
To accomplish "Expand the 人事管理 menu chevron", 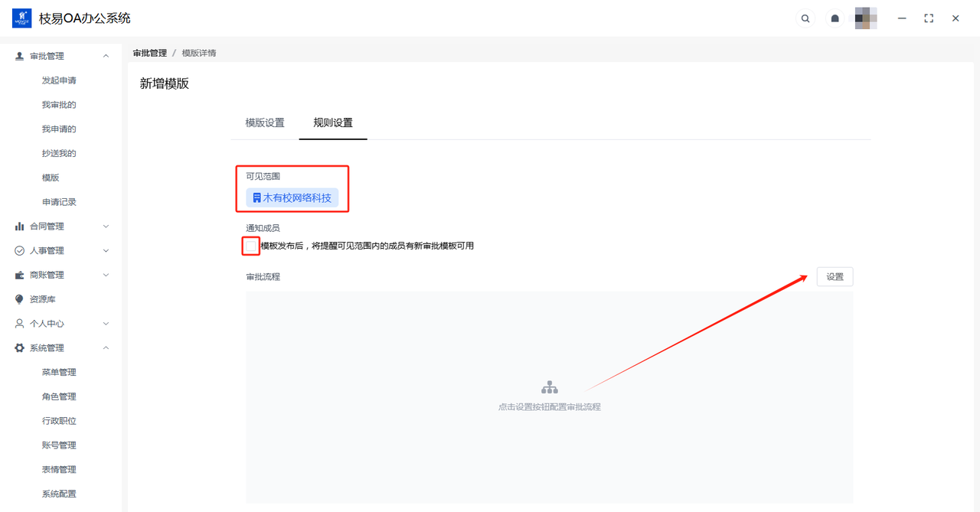I will (x=106, y=251).
